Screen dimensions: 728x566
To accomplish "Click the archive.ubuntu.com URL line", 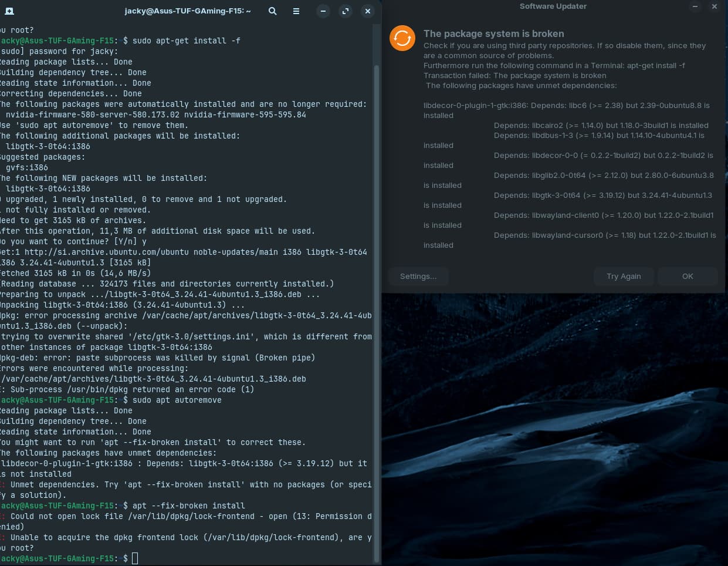I will pyautogui.click(x=184, y=252).
